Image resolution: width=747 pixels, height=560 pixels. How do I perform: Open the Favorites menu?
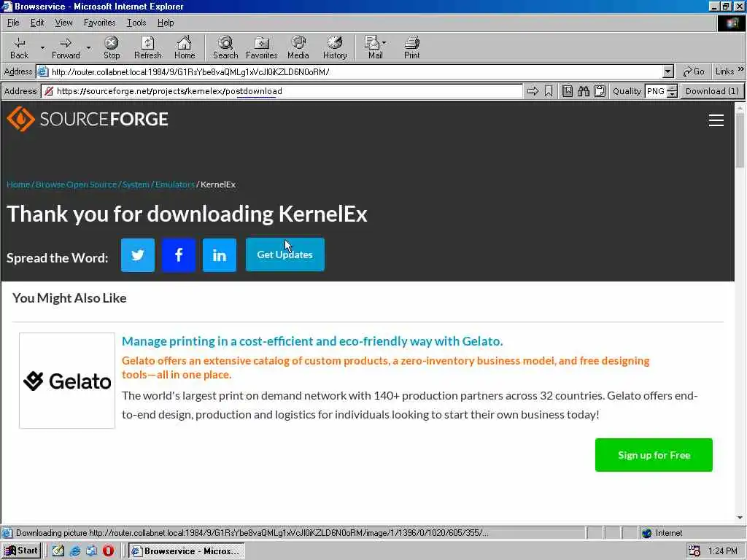(99, 23)
